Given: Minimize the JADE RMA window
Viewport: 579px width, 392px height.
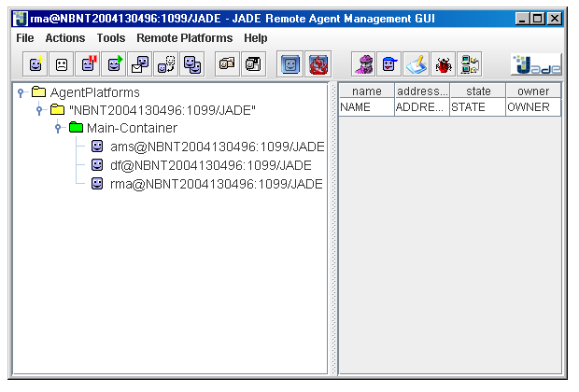Looking at the screenshot, I should 522,19.
